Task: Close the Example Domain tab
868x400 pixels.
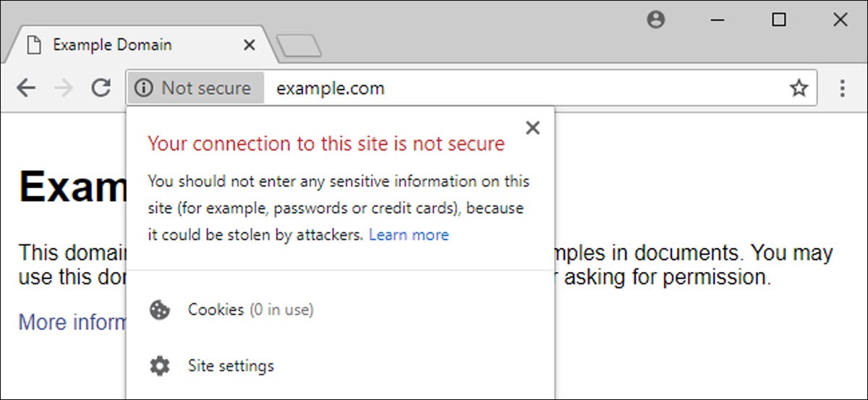Action: point(249,45)
